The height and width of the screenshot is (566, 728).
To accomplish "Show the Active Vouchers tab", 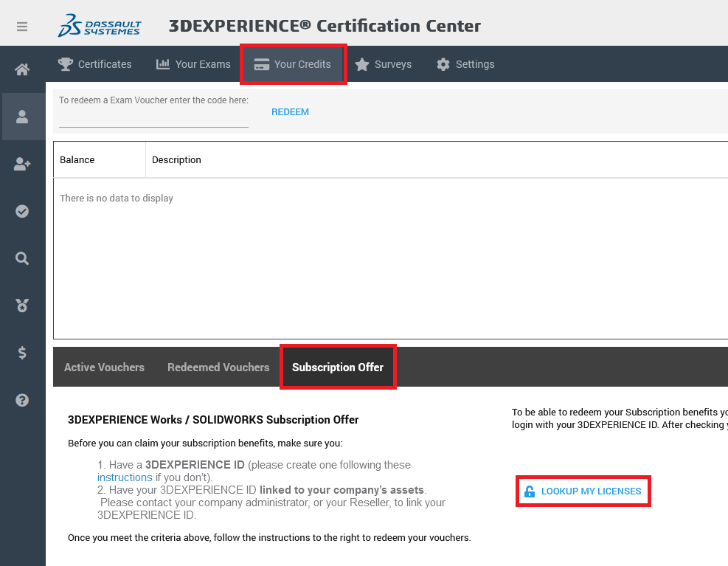I will [x=104, y=367].
